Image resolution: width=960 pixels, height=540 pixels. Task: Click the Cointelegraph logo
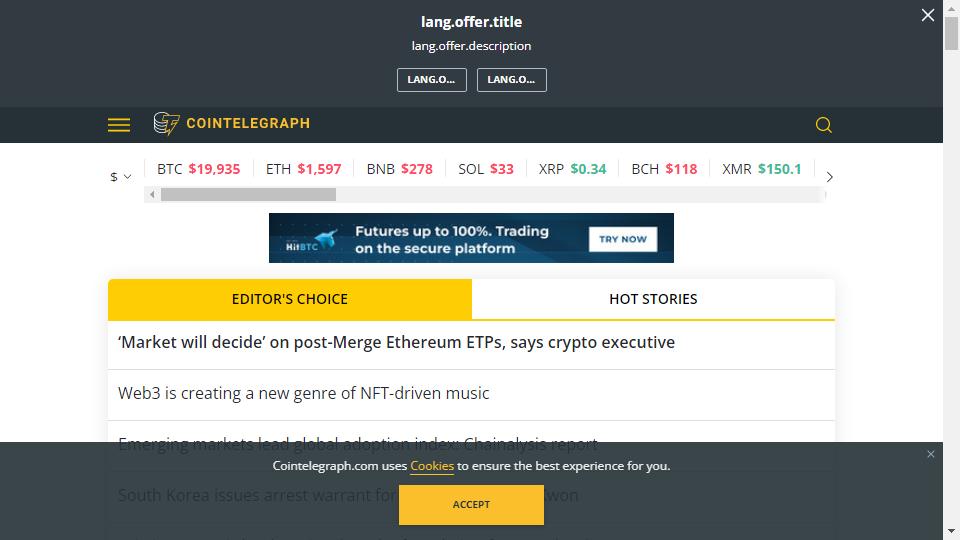pyautogui.click(x=231, y=124)
